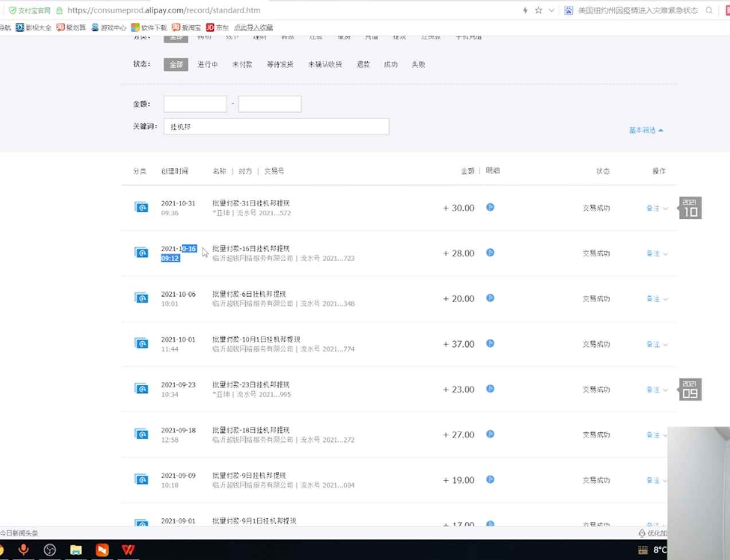Expand 备注 dropdown for the +37.00 record

657,344
